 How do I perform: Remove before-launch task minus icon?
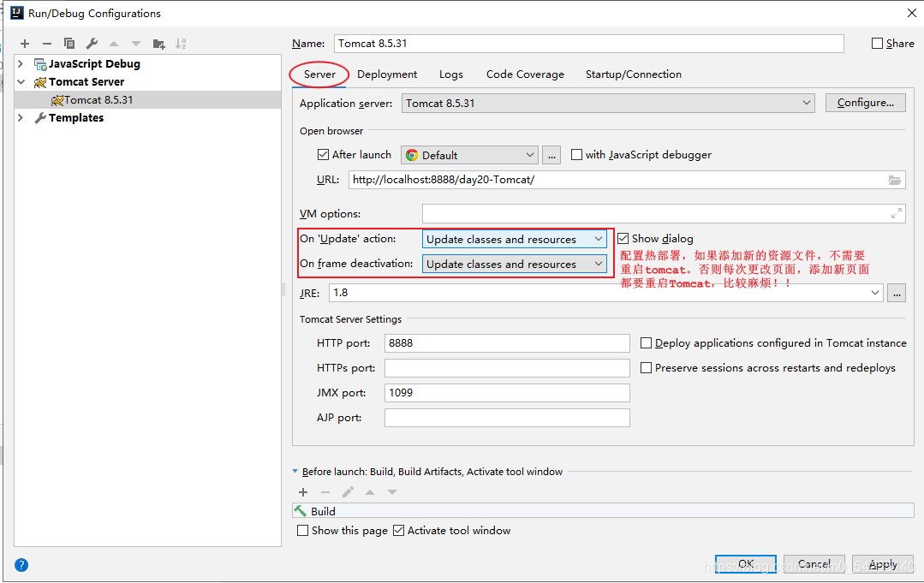tap(325, 492)
